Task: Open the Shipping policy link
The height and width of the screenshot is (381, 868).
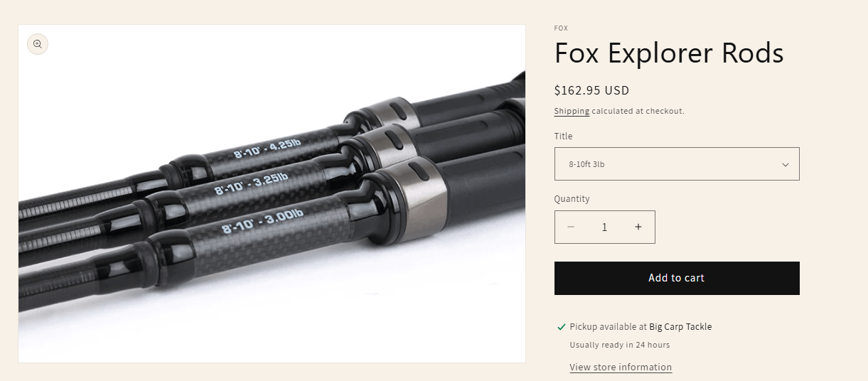Action: click(x=572, y=111)
